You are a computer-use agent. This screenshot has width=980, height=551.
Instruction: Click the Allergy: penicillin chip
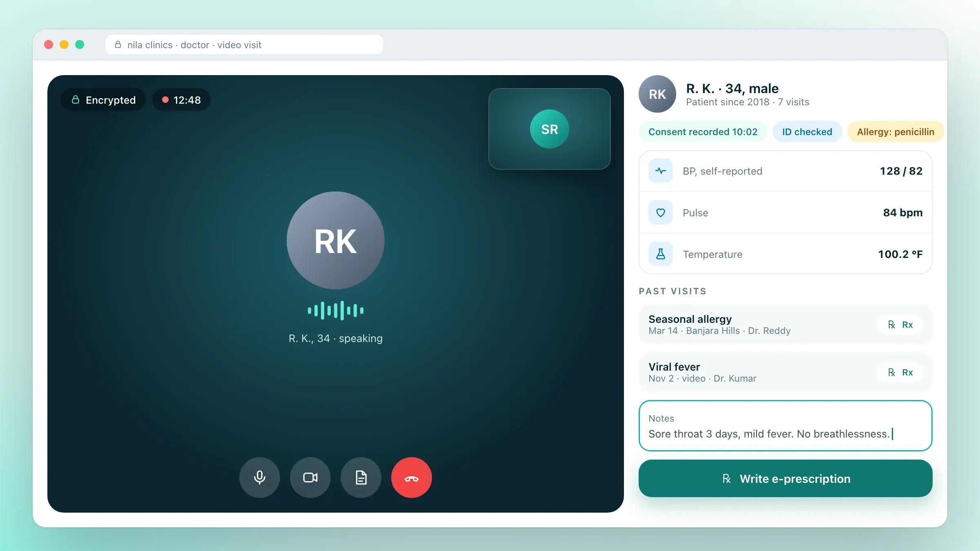click(895, 132)
